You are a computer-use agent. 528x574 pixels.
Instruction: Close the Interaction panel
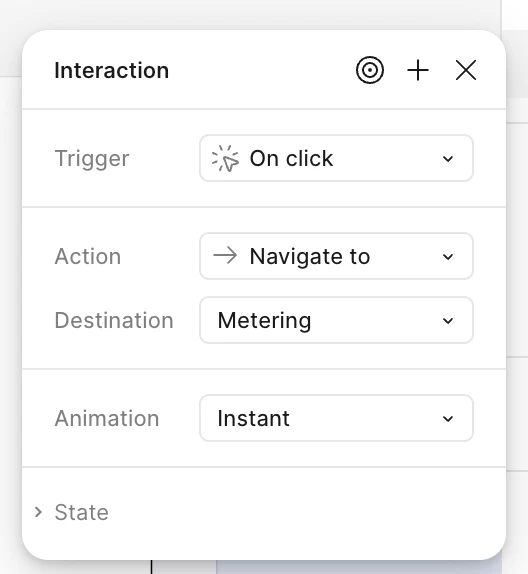click(466, 70)
